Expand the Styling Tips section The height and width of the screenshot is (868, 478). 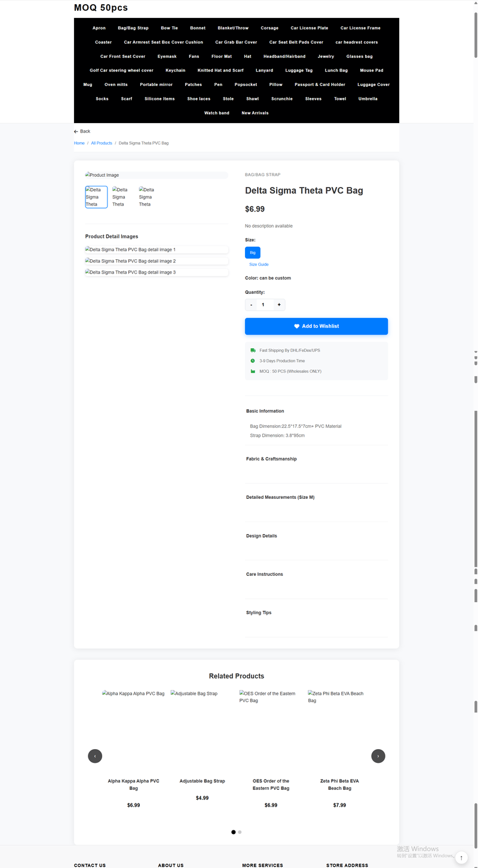point(259,612)
